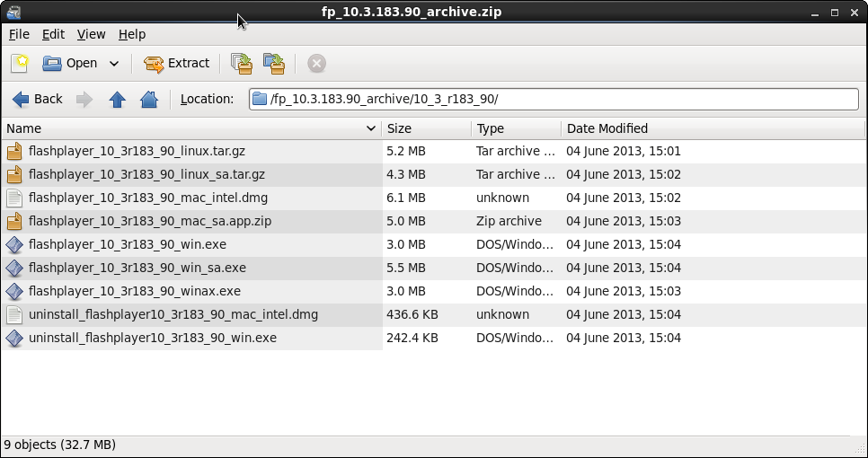The height and width of the screenshot is (458, 868).
Task: Click Zip archive type cell
Action: pyautogui.click(x=509, y=221)
